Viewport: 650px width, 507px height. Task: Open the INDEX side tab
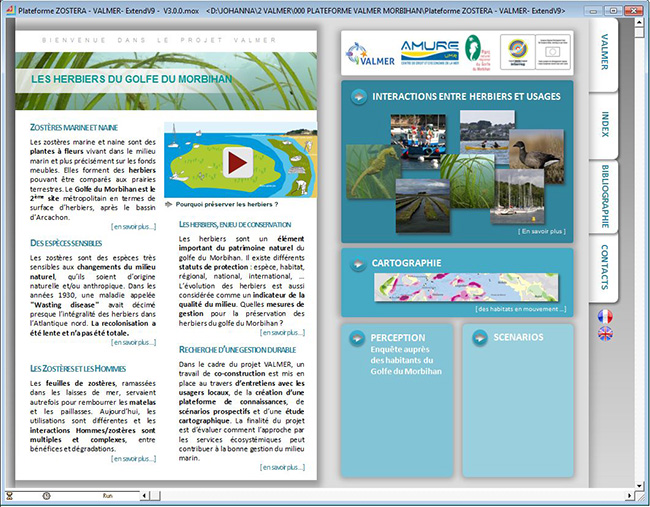(604, 124)
